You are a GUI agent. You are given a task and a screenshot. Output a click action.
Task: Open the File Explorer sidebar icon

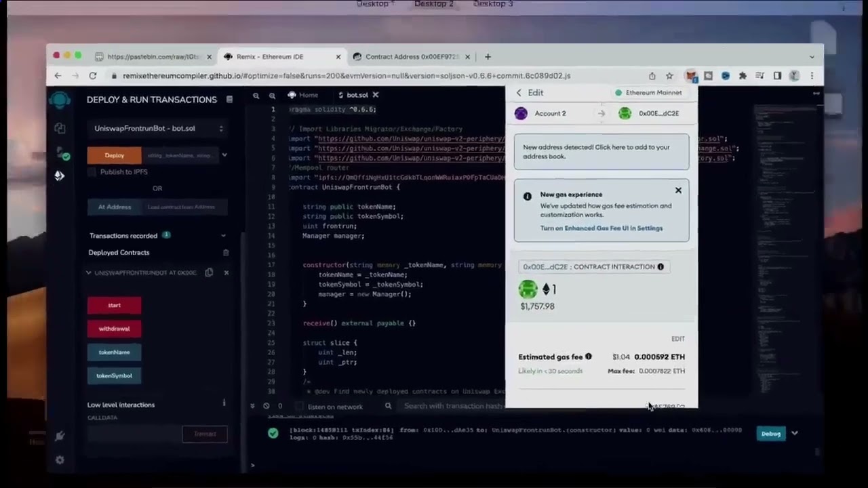point(60,128)
